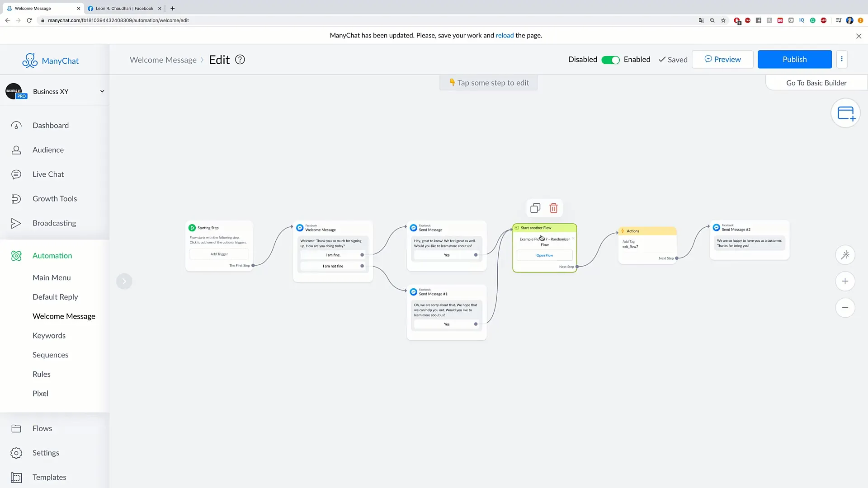Click the Open Flow button in Start another Flow
The width and height of the screenshot is (868, 488).
pos(545,255)
